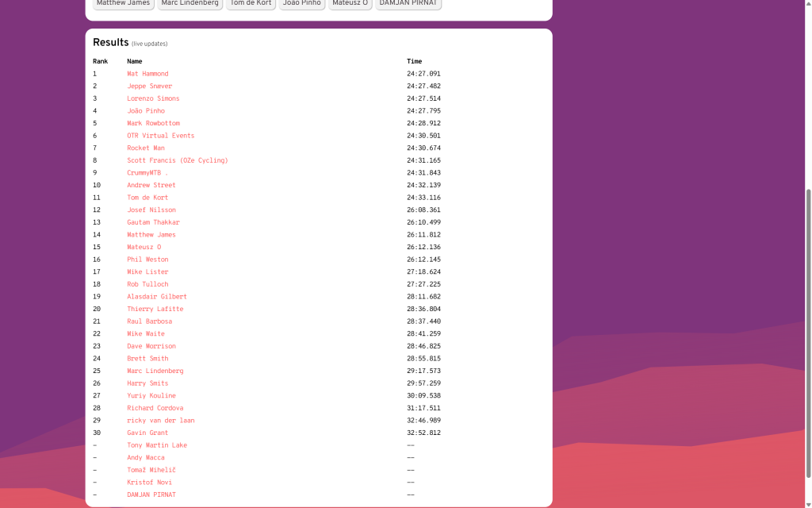Click the Rocket Man rider name
The height and width of the screenshot is (508, 812).
click(x=146, y=148)
